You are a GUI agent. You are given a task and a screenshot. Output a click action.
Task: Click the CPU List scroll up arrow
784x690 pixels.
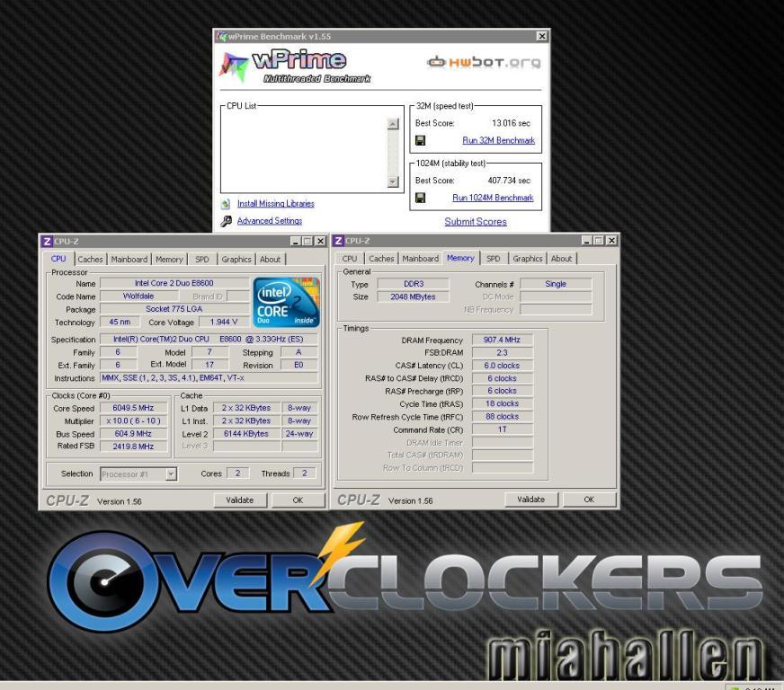tap(393, 123)
